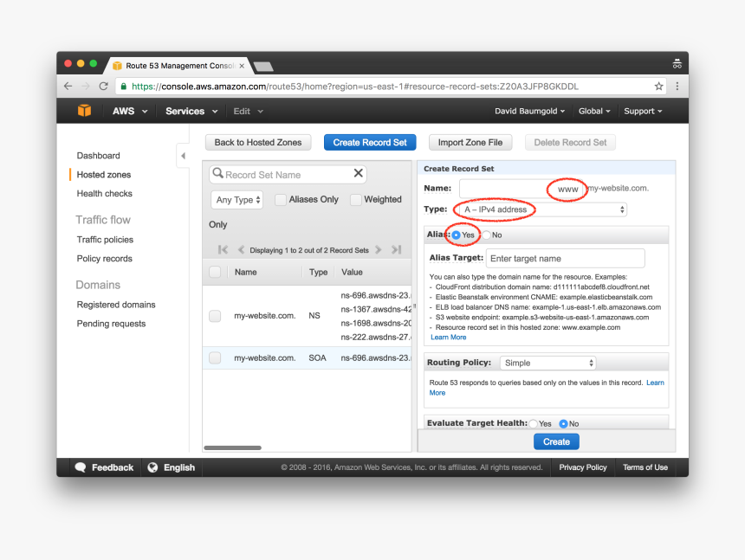Open Hosted zones in sidebar

104,175
